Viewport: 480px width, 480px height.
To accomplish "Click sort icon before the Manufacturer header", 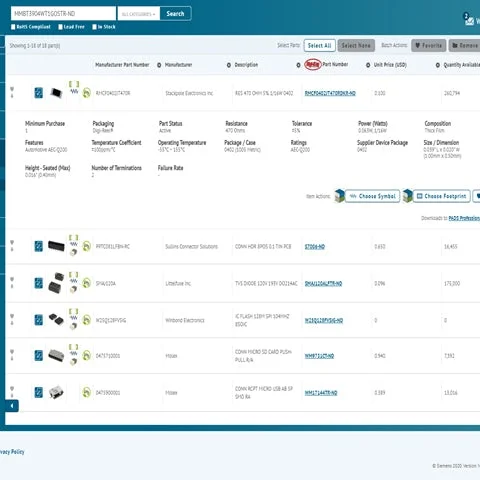I will click(x=159, y=65).
